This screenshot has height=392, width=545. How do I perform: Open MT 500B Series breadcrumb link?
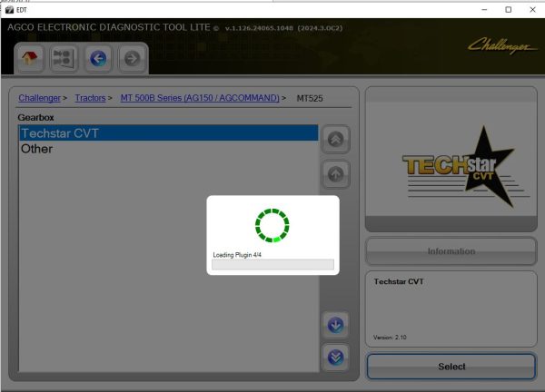tap(200, 98)
